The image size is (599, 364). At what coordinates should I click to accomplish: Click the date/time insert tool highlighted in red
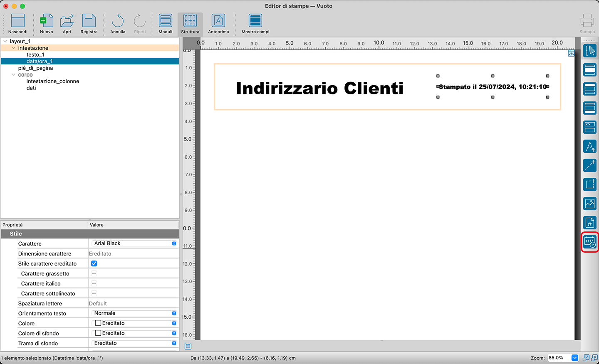589,242
